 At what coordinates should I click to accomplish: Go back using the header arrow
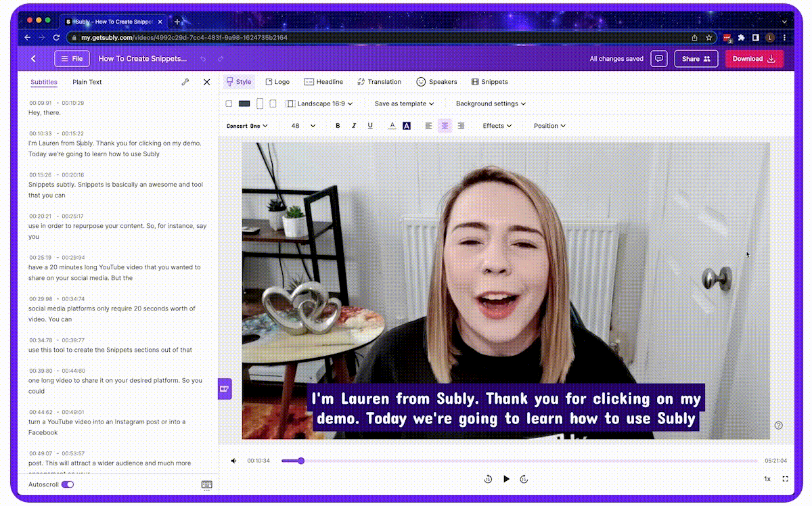tap(33, 59)
